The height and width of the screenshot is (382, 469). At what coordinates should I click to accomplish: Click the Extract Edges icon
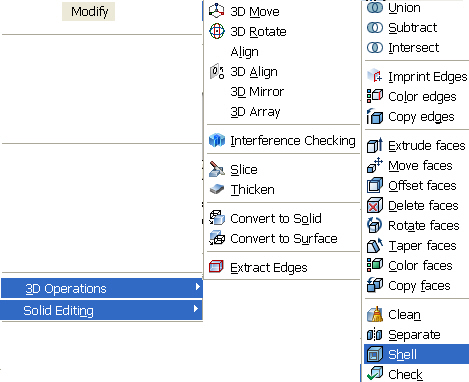216,267
